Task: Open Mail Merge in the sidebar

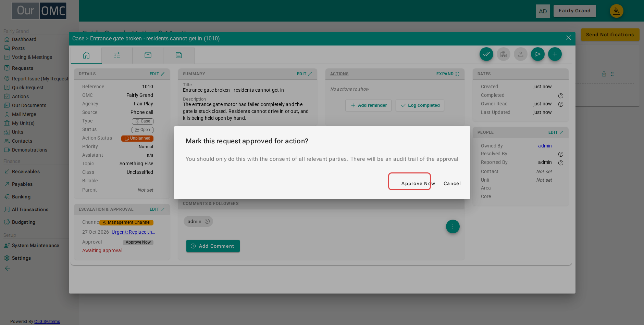Action: [24, 114]
